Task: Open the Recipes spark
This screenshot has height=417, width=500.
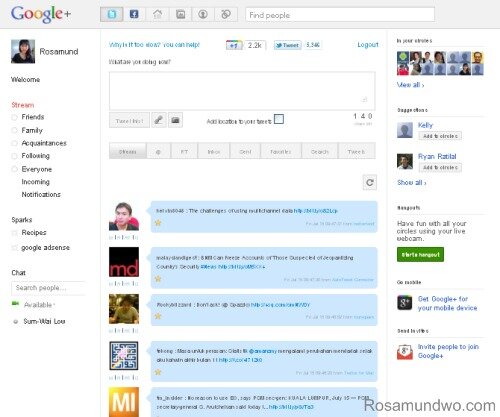Action: pos(34,233)
